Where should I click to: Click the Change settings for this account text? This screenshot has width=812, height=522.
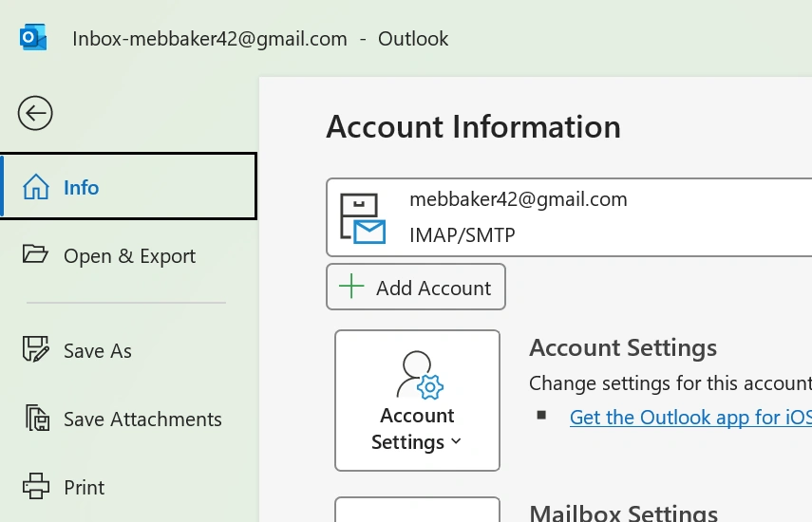click(x=670, y=383)
